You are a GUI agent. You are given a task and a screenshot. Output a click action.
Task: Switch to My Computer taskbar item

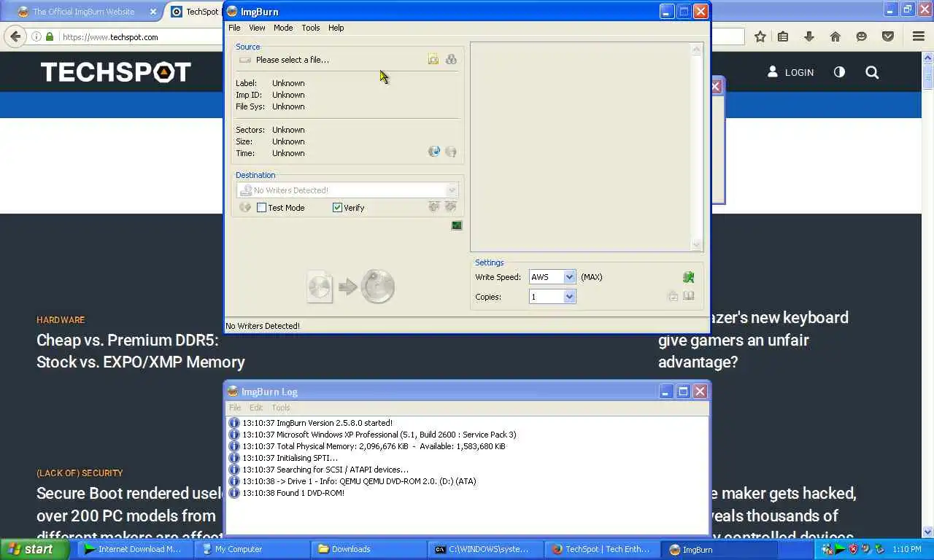252,549
